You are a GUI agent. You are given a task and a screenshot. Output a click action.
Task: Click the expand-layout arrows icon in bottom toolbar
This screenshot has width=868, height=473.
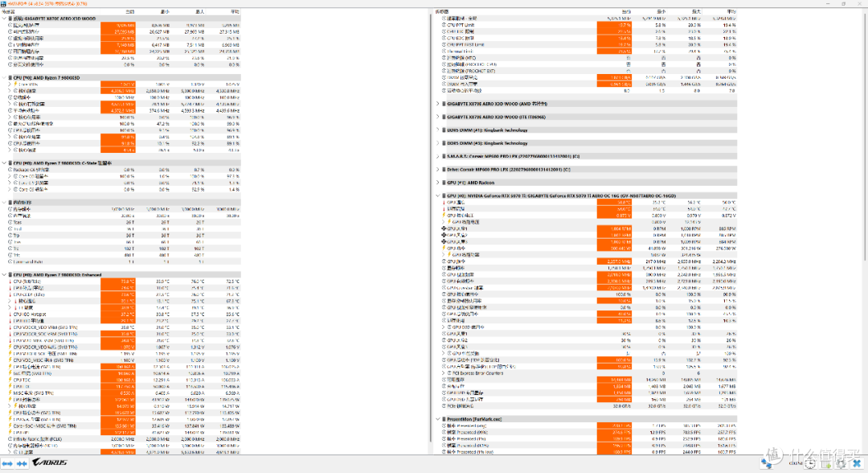click(7, 463)
